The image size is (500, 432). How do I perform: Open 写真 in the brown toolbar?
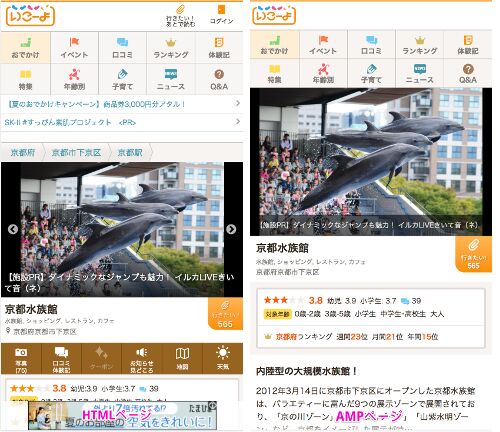point(21,359)
